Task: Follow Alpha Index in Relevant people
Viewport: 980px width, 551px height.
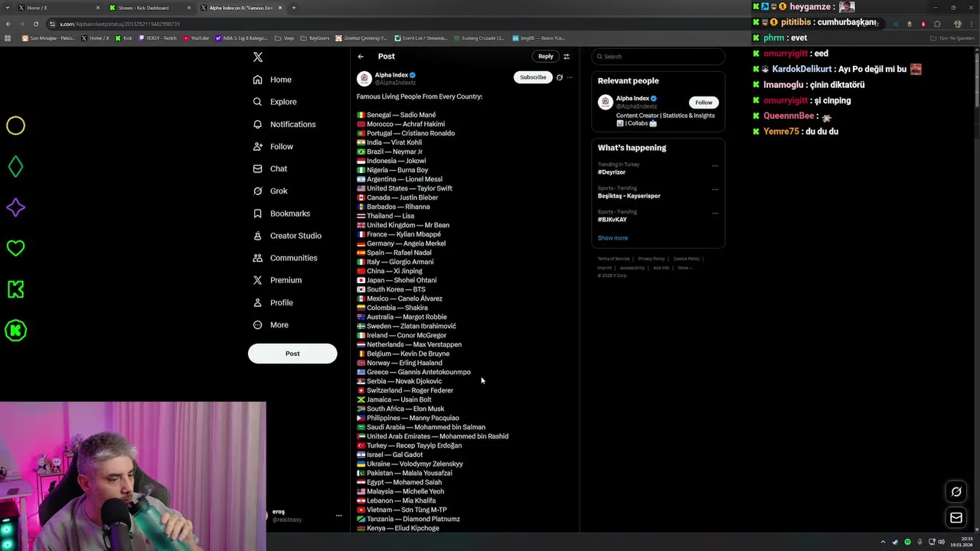Action: tap(704, 103)
